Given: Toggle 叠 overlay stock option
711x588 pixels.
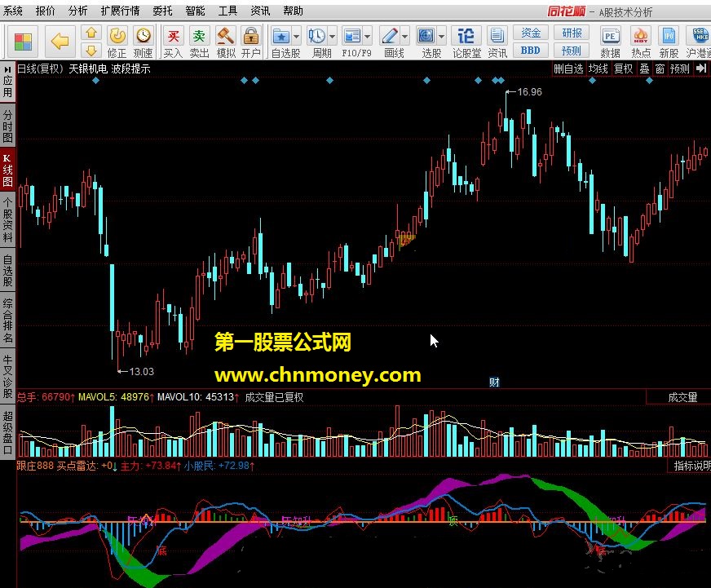Looking at the screenshot, I should [x=644, y=69].
